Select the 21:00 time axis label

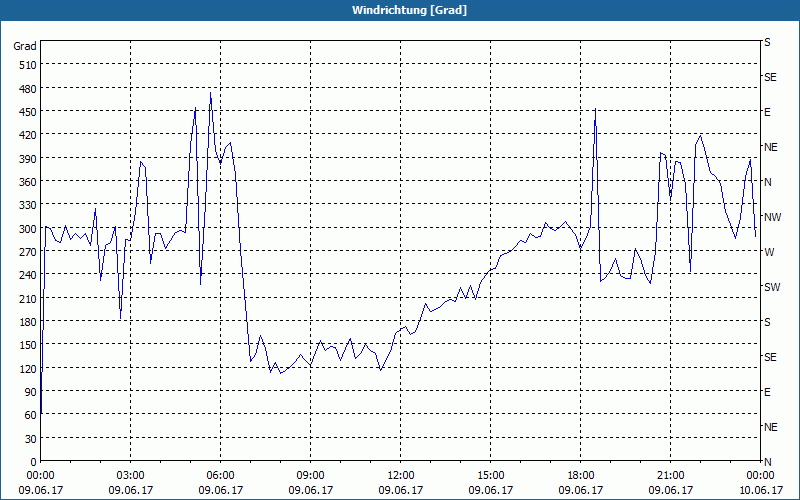[x=670, y=476]
